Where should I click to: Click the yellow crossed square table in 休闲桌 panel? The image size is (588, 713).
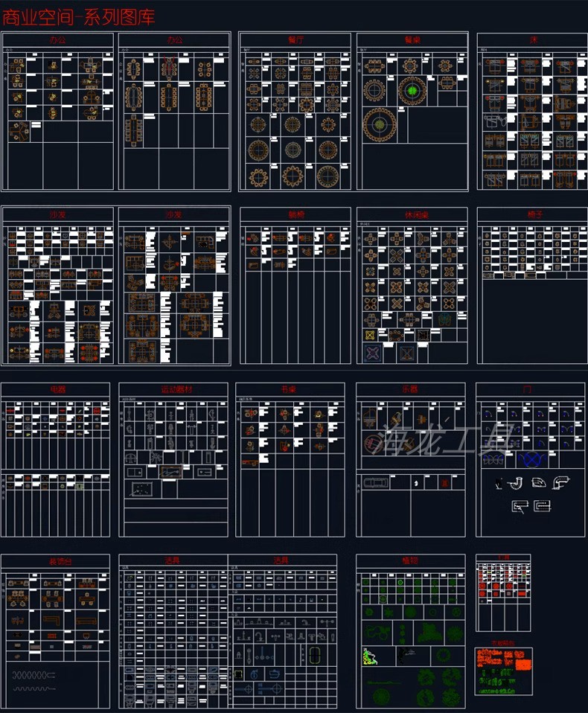[370, 336]
